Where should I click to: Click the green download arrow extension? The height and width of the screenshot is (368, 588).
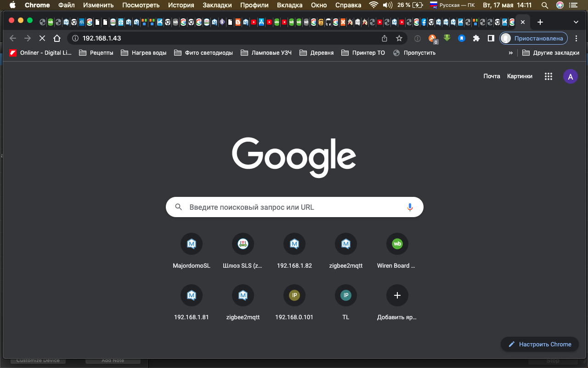coord(447,38)
